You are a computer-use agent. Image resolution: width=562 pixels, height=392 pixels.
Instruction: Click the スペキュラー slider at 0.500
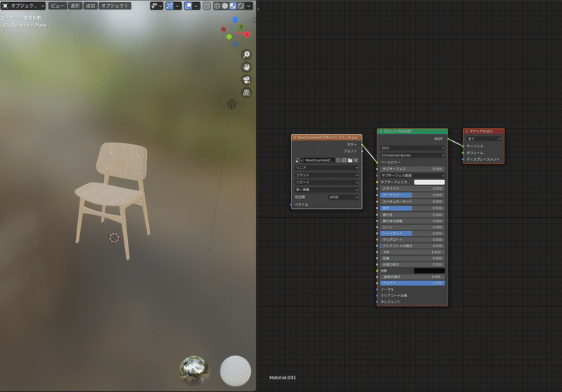412,195
